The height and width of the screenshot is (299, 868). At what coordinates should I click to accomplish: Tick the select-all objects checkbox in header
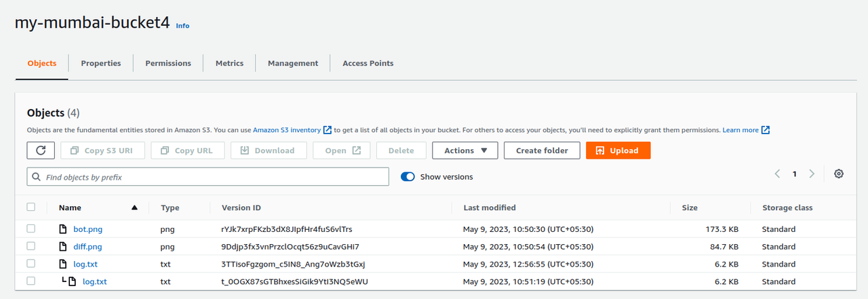[x=31, y=207]
